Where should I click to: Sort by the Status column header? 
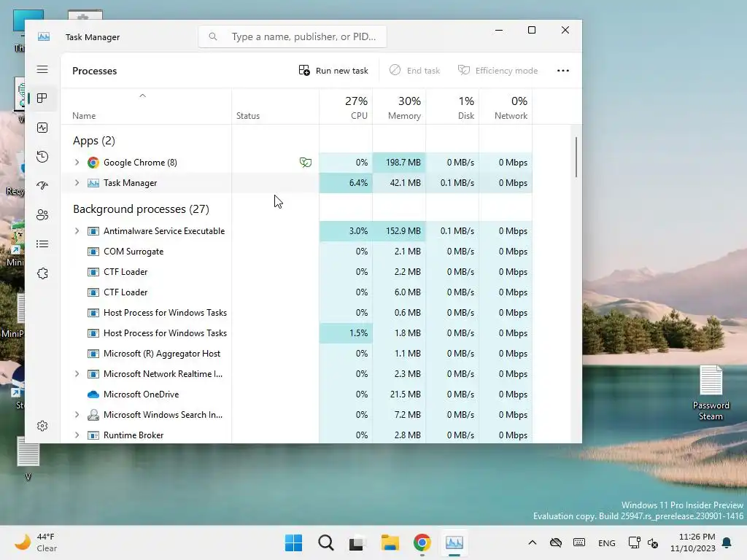coord(275,107)
